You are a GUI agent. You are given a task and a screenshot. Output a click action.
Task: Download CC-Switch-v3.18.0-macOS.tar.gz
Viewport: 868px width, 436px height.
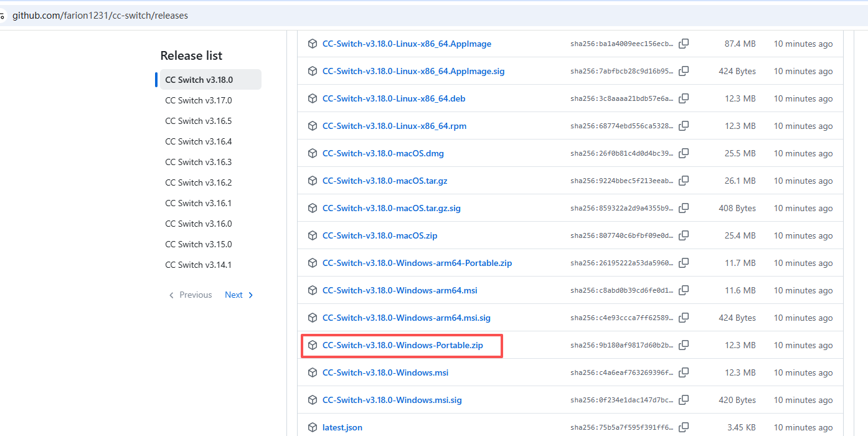coord(385,181)
